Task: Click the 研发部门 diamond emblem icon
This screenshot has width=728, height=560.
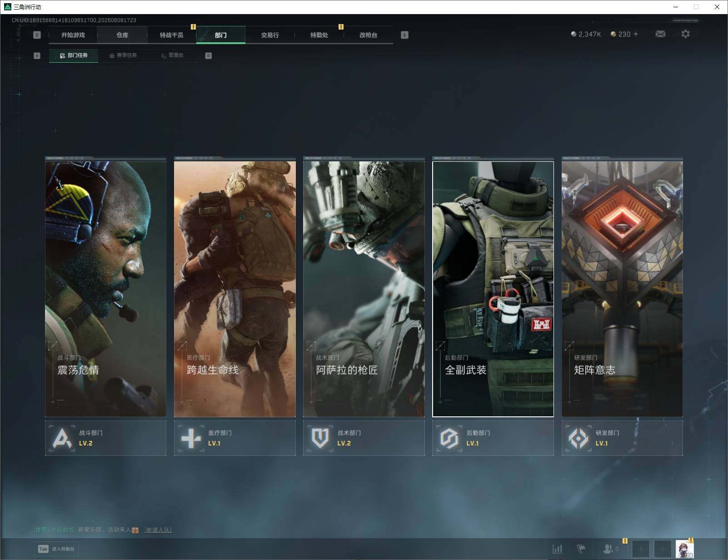Action: tap(578, 438)
